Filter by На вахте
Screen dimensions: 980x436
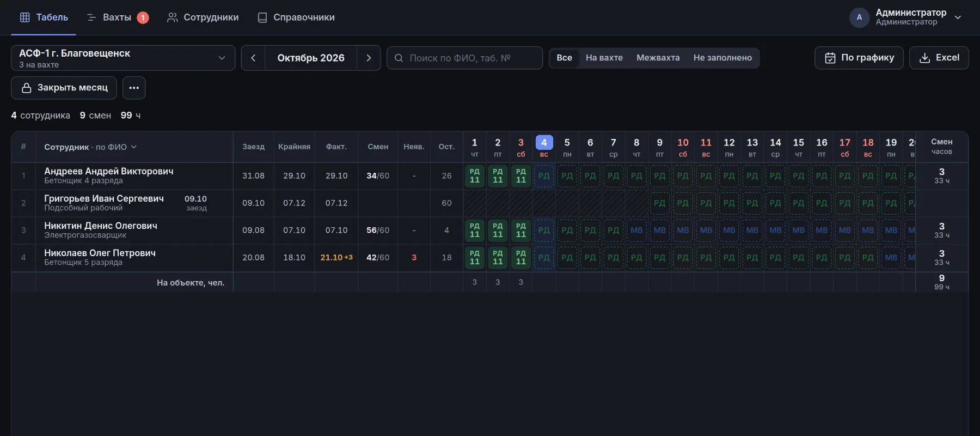(604, 58)
